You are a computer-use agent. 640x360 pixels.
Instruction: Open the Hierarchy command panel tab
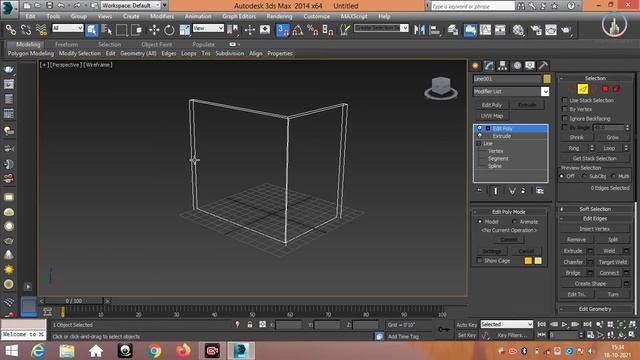[x=502, y=66]
